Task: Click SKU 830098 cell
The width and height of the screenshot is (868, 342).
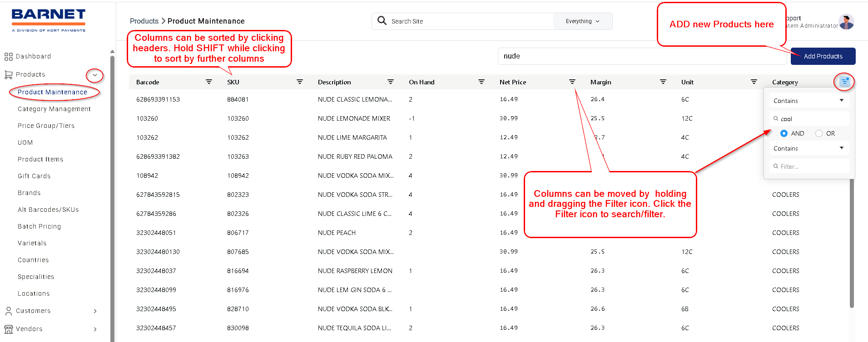Action: point(238,328)
